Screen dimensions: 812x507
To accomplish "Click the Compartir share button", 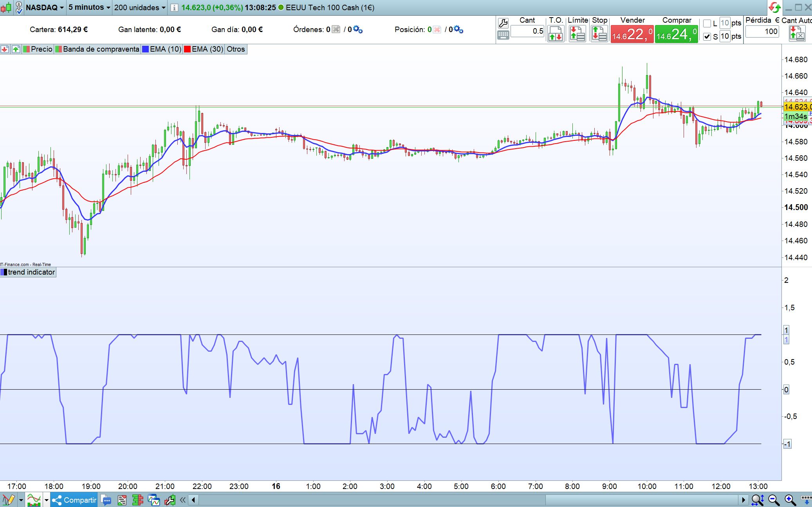I will (74, 500).
